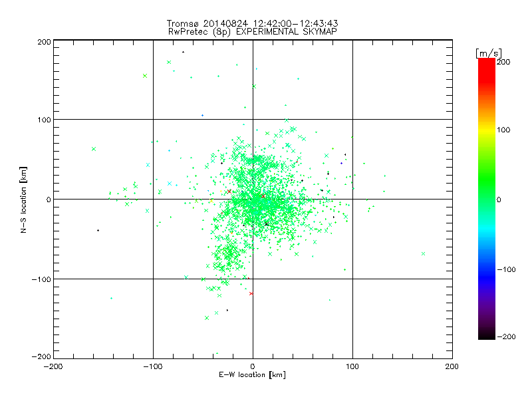Click the colorbar tick label '100'
Image resolution: width=532 pixels, height=399 pixels.
tap(503, 130)
